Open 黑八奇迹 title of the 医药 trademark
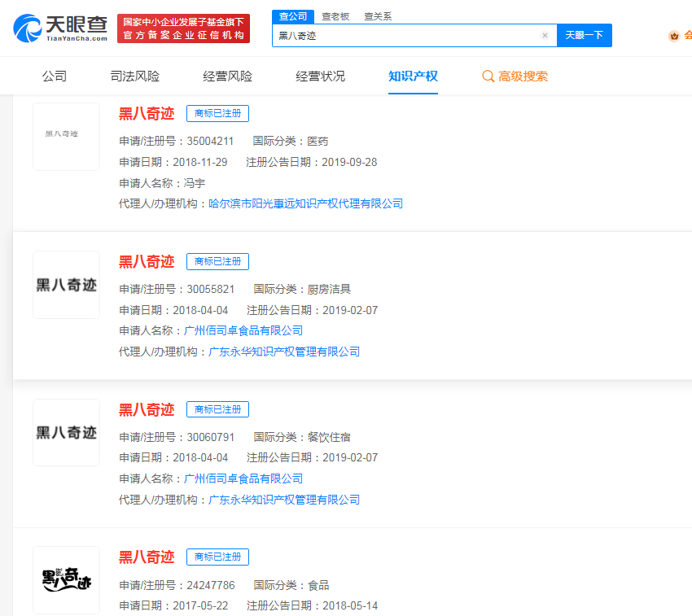This screenshot has width=692, height=616. pyautogui.click(x=147, y=113)
